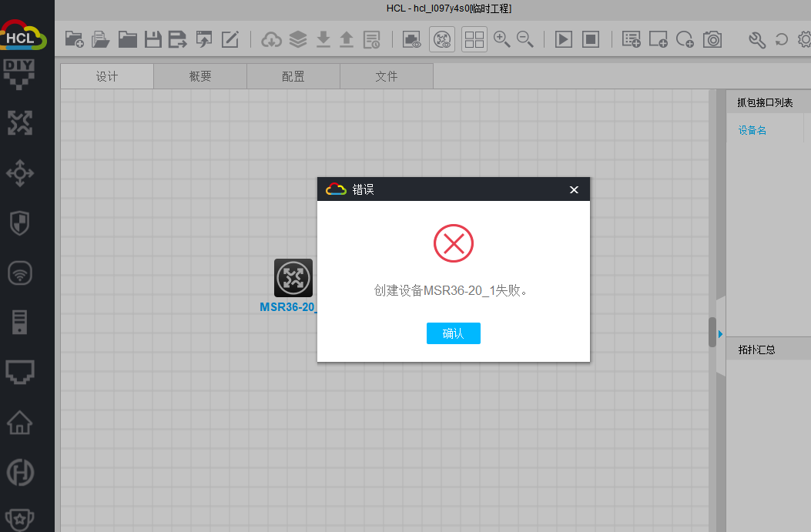Toggle the image display eye icon
This screenshot has height=532, width=811.
[x=411, y=39]
